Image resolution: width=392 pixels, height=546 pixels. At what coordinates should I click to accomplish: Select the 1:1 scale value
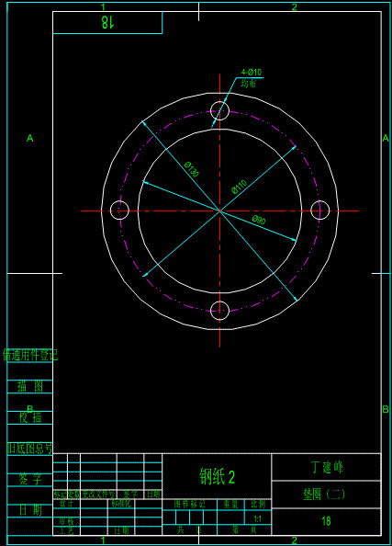[257, 518]
